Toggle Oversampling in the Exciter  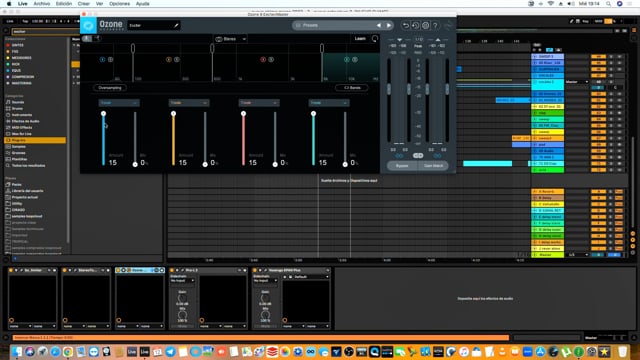(110, 88)
